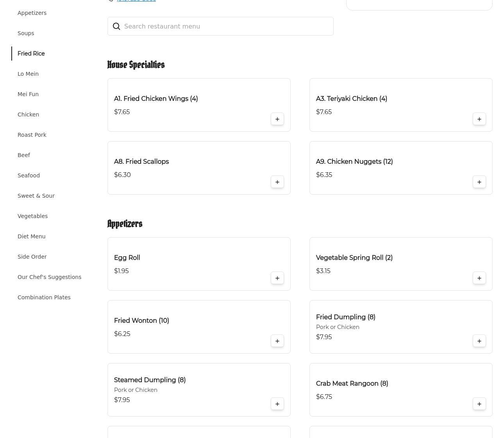Click the House Specialties heading

tap(136, 65)
